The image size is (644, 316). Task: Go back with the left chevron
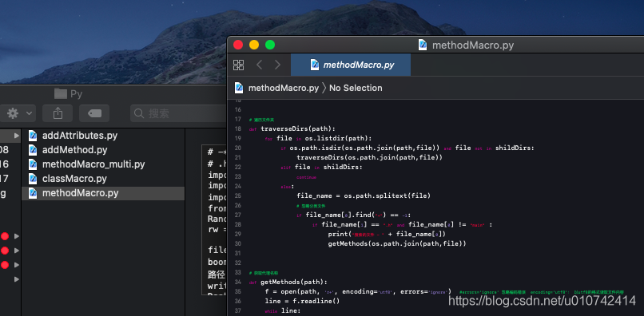click(259, 65)
